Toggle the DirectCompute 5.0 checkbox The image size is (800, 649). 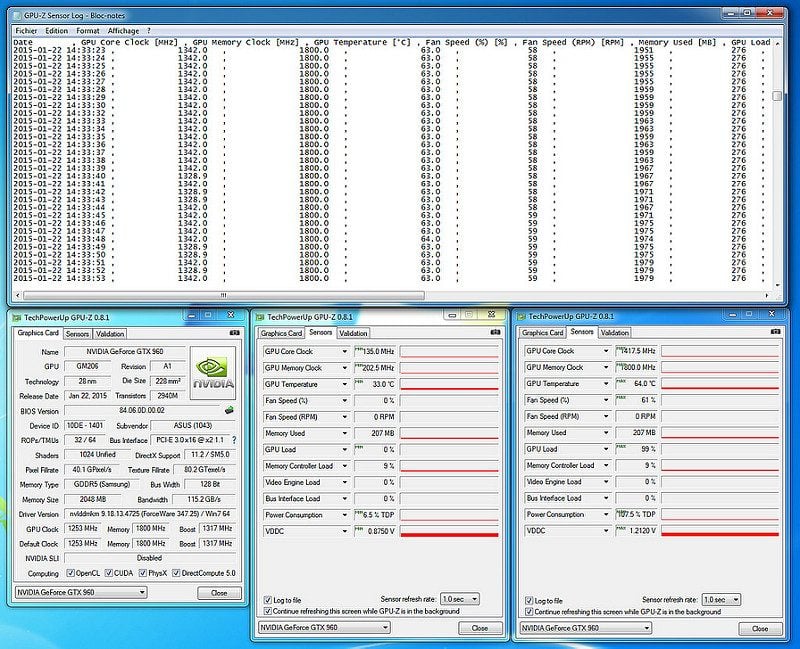pos(176,573)
